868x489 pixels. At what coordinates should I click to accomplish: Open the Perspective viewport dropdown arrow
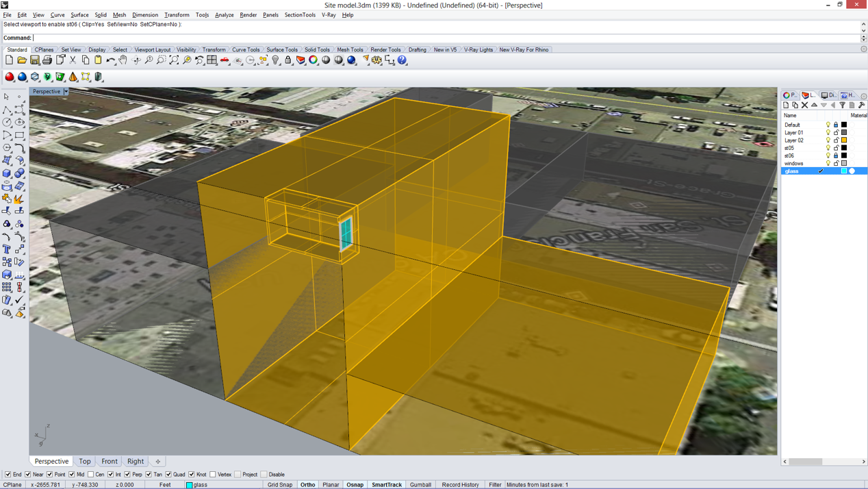coord(66,92)
